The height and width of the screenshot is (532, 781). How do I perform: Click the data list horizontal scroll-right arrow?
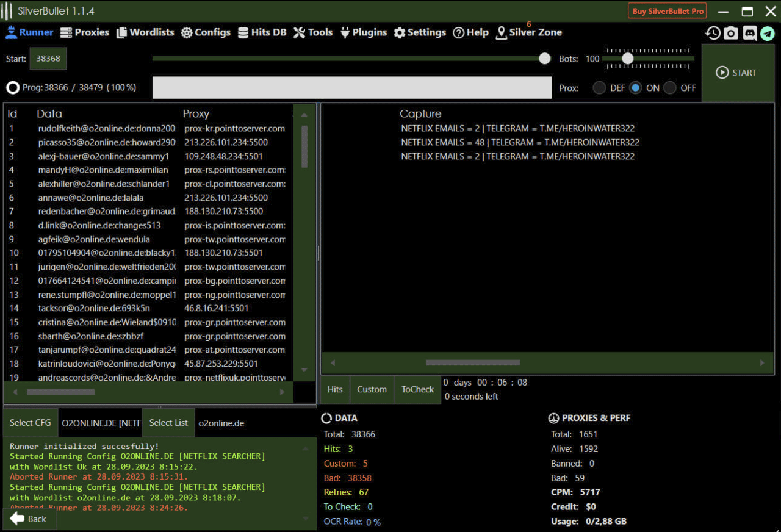pos(282,392)
